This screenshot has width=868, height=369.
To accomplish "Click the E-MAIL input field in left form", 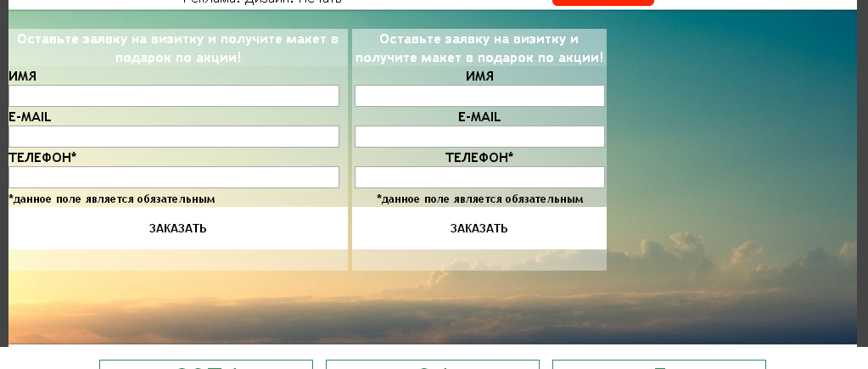I will tap(174, 137).
